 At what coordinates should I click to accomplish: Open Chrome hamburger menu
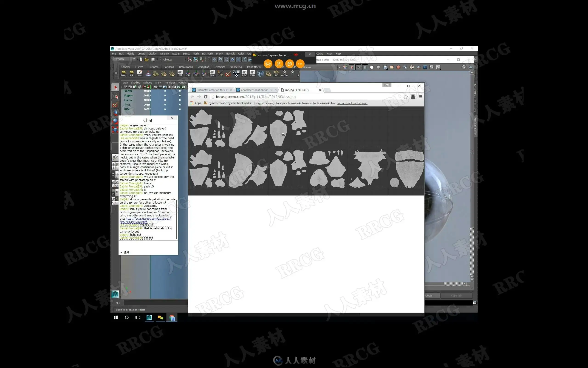coord(420,97)
